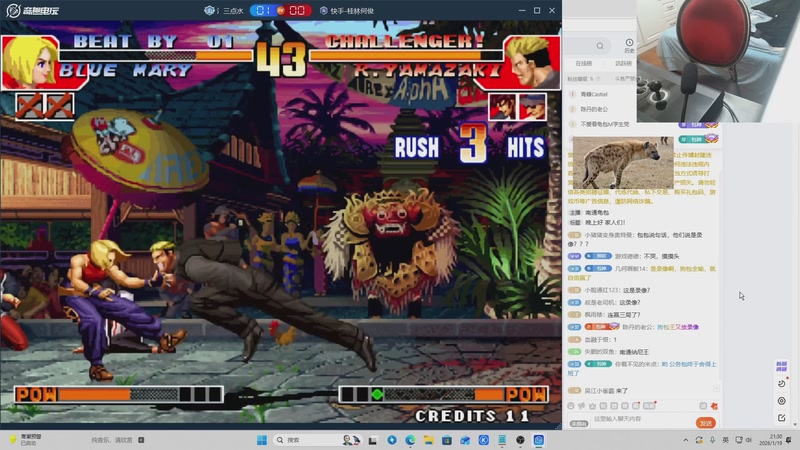Click the search magnifier in the viewer panel

[x=600, y=46]
